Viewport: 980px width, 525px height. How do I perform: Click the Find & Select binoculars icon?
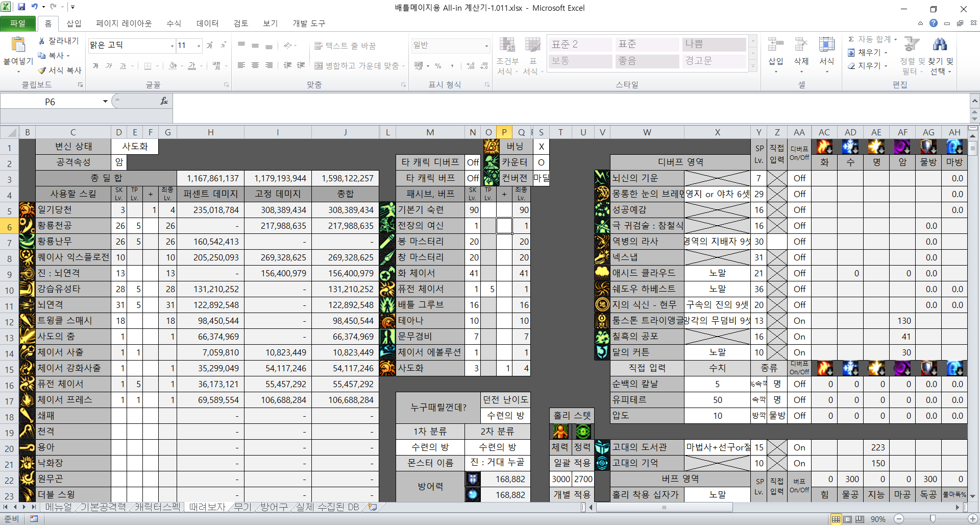click(940, 45)
